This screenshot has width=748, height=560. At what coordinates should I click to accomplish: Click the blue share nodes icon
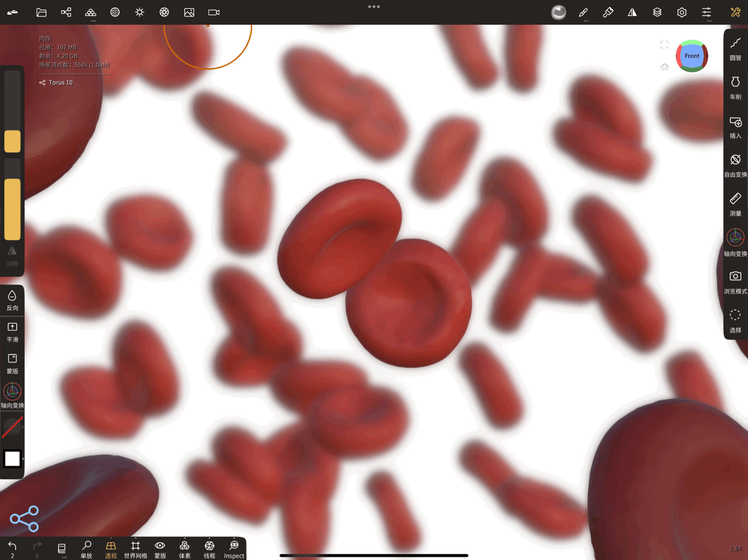tap(24, 518)
